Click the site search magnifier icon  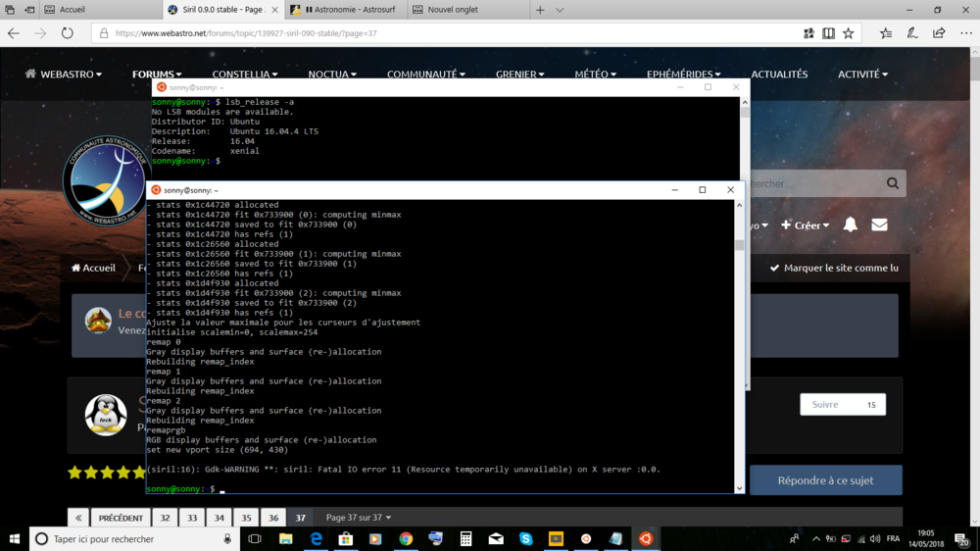pos(893,183)
